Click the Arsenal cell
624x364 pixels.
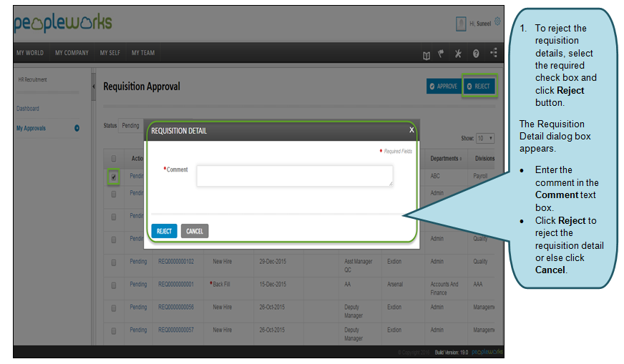click(395, 284)
